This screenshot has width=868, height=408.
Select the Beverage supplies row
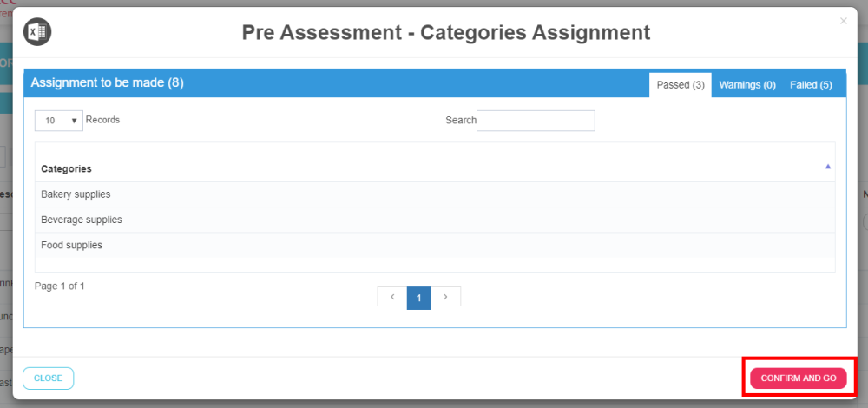pos(82,220)
